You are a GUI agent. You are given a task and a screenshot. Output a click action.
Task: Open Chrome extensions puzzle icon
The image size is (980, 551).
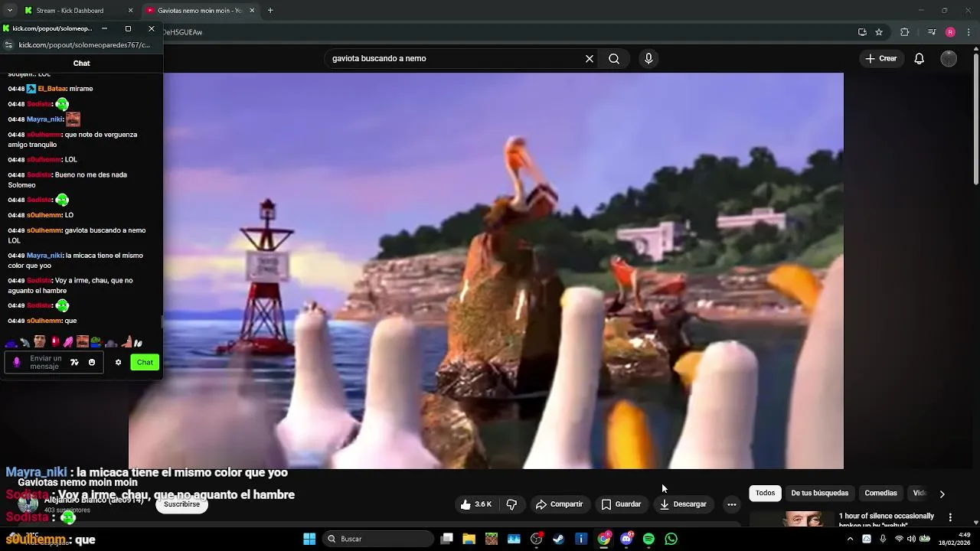[x=905, y=32]
